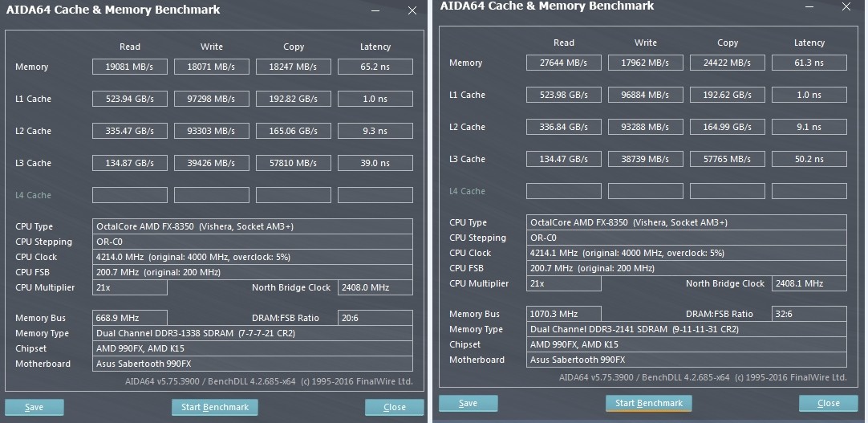Select right window L3 Read 134.47 GB/s
The width and height of the screenshot is (868, 423).
(563, 159)
